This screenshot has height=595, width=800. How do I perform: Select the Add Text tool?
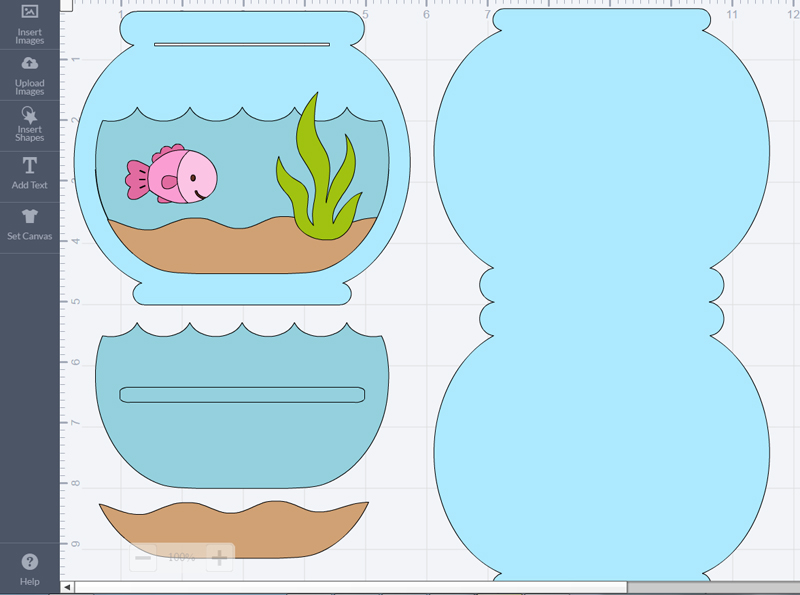(29, 173)
